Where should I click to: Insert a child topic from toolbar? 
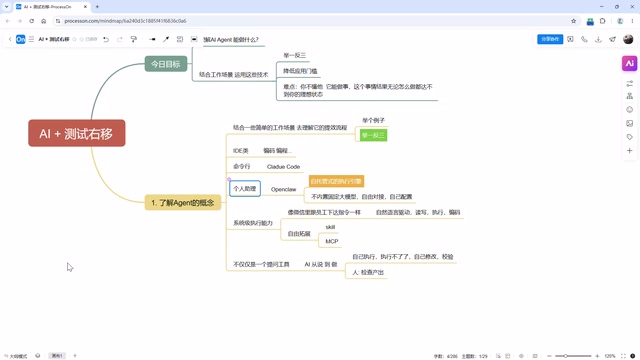click(152, 39)
